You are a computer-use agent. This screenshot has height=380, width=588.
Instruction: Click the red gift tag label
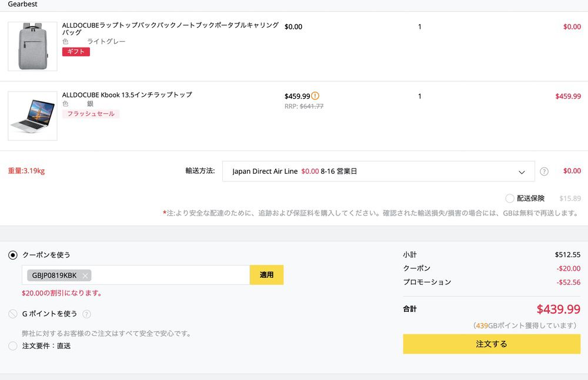click(76, 52)
